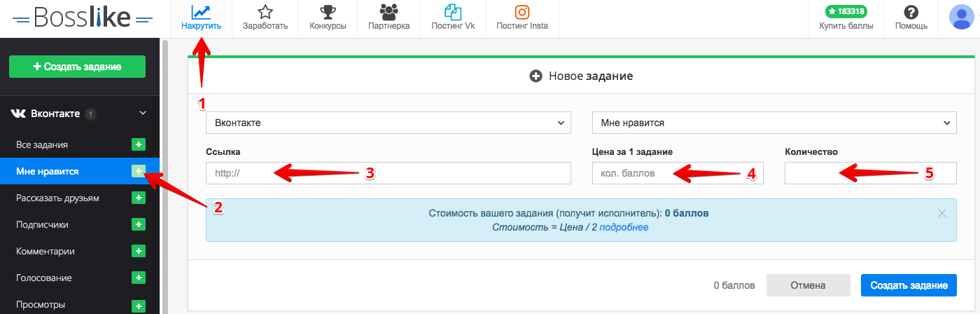
Task: Click the Вконтакте counter badge
Action: pyautogui.click(x=91, y=114)
